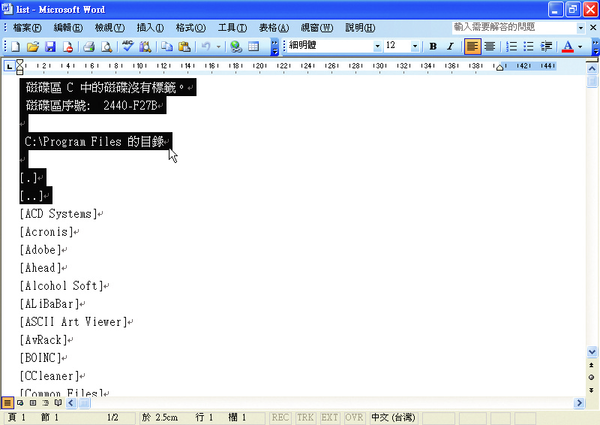Open the font size dropdown

(415, 46)
